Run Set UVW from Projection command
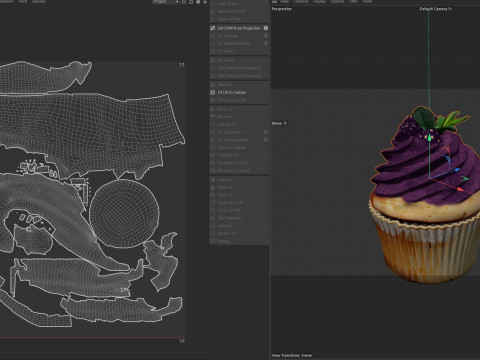The height and width of the screenshot is (360, 480). coord(239,28)
